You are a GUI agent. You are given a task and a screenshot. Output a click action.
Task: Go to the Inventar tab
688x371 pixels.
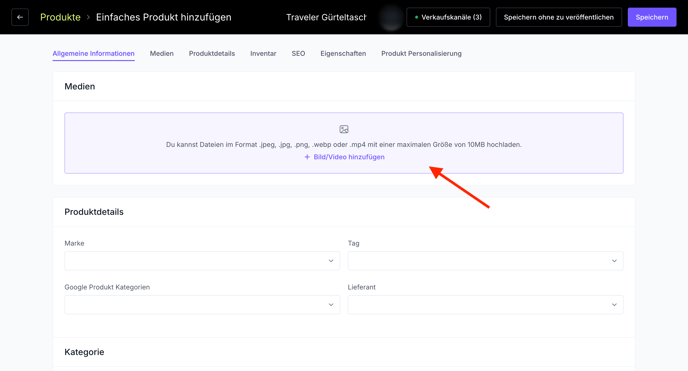(263, 54)
